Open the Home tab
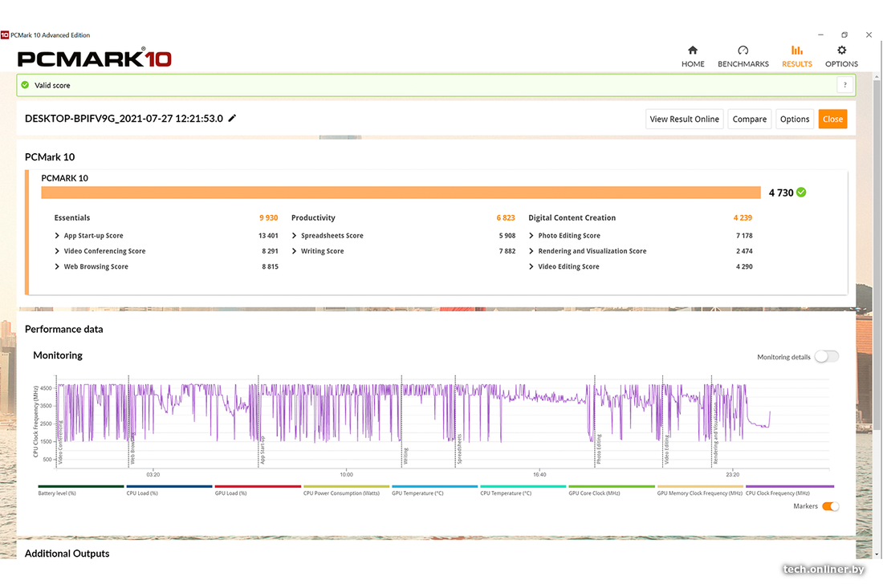The height and width of the screenshot is (588, 883). click(693, 57)
